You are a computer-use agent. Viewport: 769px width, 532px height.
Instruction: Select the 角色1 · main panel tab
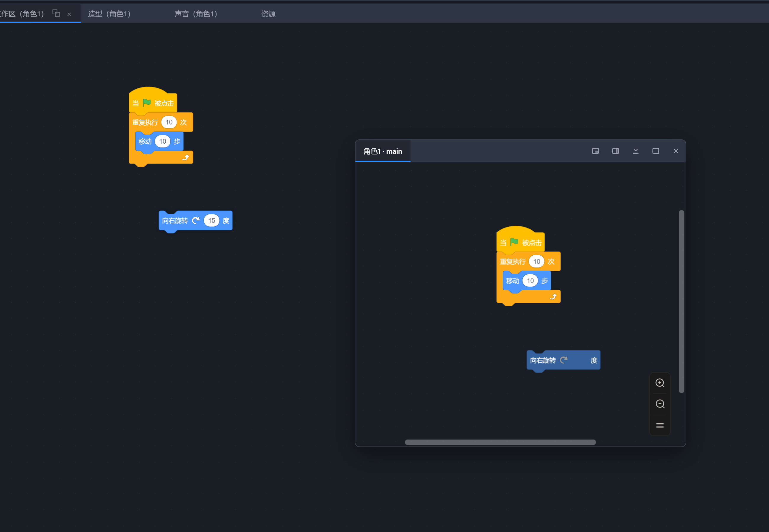[x=383, y=151]
